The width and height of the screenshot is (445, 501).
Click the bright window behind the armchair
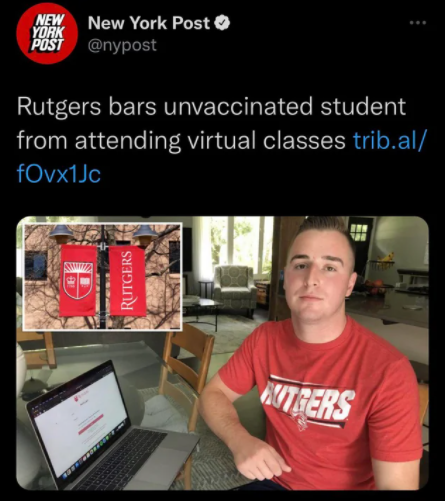[242, 241]
